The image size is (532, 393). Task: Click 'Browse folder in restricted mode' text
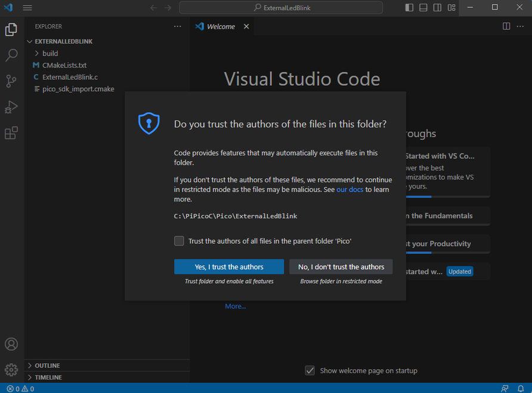tap(341, 281)
